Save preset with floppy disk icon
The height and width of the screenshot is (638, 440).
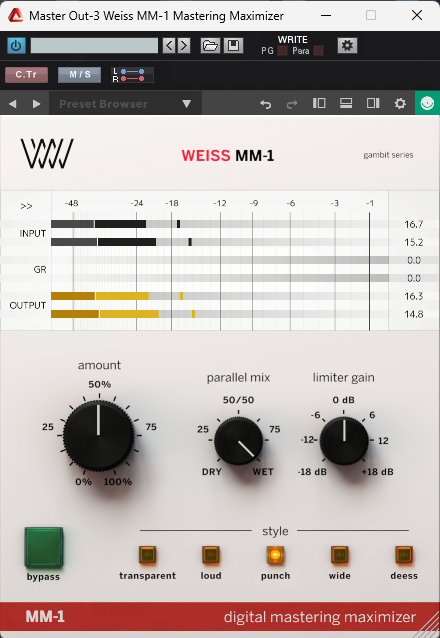tap(233, 46)
